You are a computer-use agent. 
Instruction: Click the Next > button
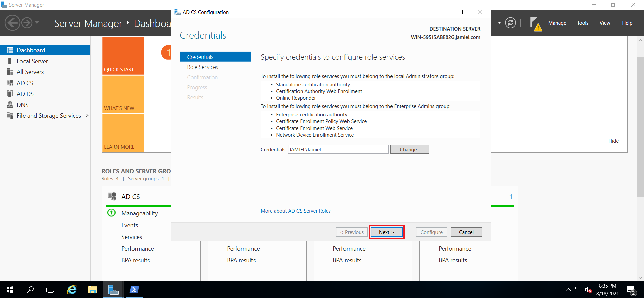[x=386, y=232]
